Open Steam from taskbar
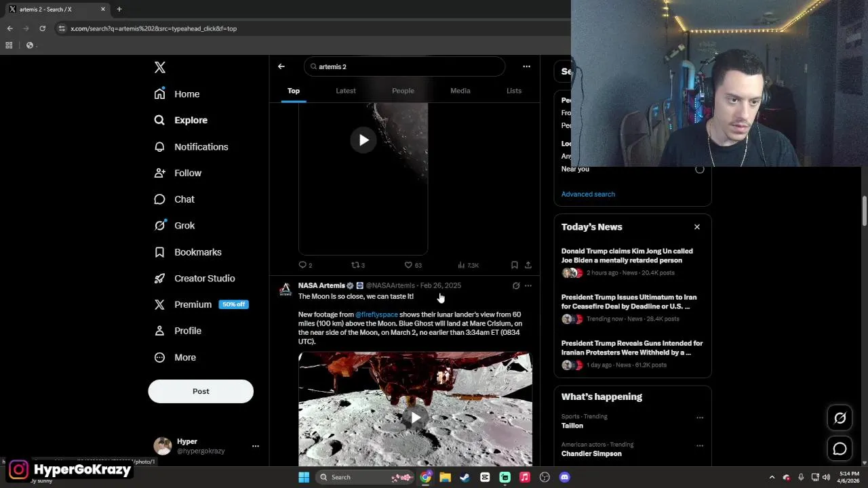This screenshot has height=488, width=868. tap(465, 477)
